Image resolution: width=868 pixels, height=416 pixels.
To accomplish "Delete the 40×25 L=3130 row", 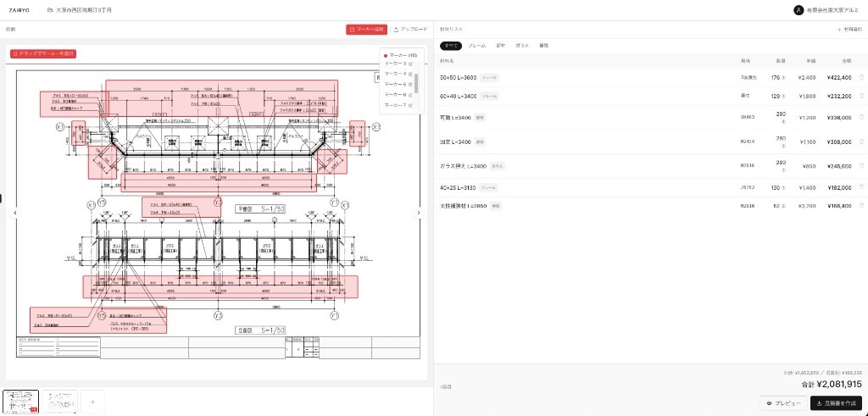I will point(861,187).
